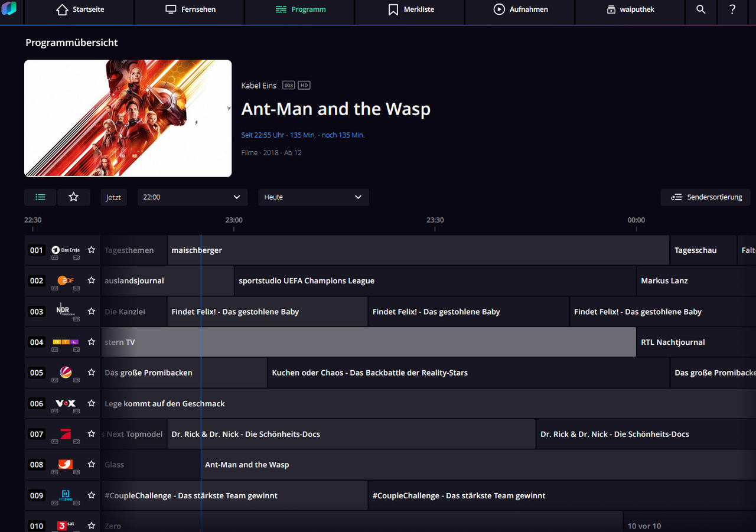Open the Programm tab
Screen dimensions: 756x532
tap(300, 9)
